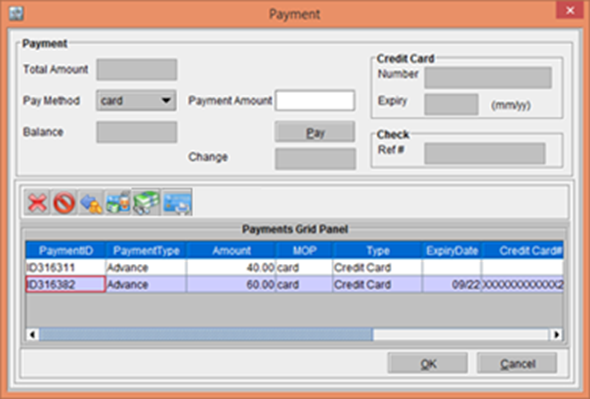Click the 09/22 expiry date cell
The width and height of the screenshot is (590, 399).
(452, 284)
